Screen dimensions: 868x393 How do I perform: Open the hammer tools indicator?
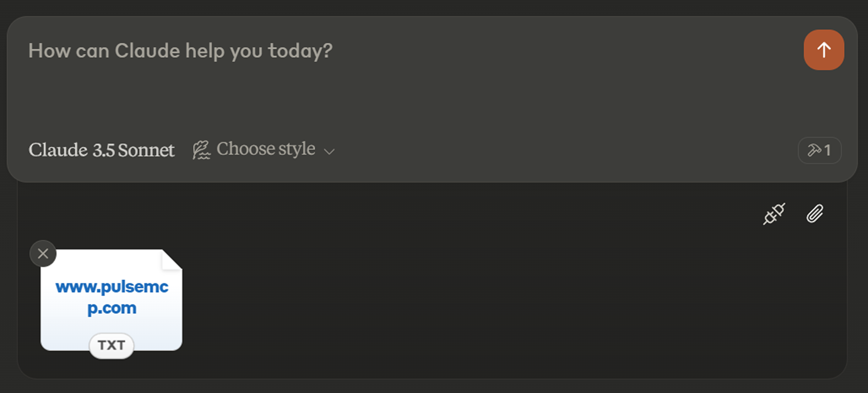coord(819,150)
